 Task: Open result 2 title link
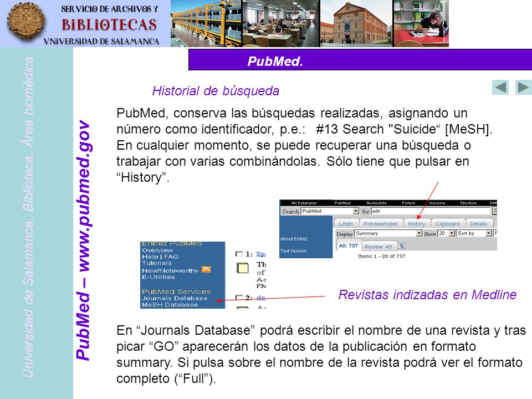[x=260, y=298]
